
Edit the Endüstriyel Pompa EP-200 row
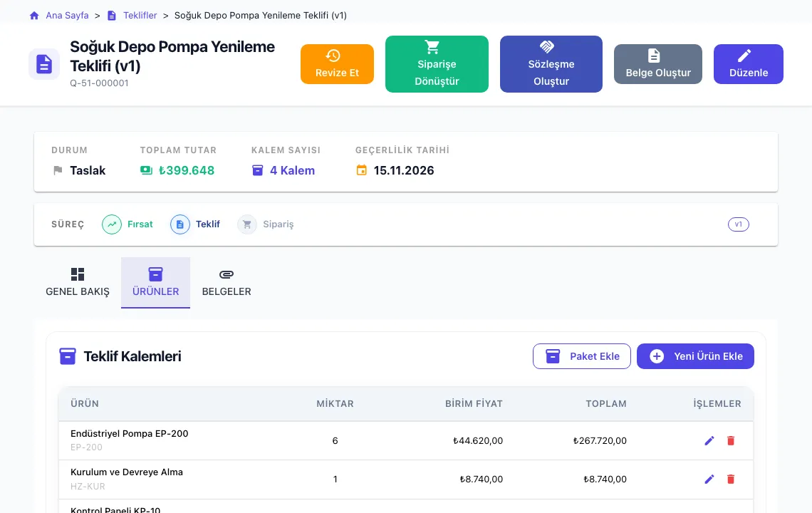coord(709,440)
